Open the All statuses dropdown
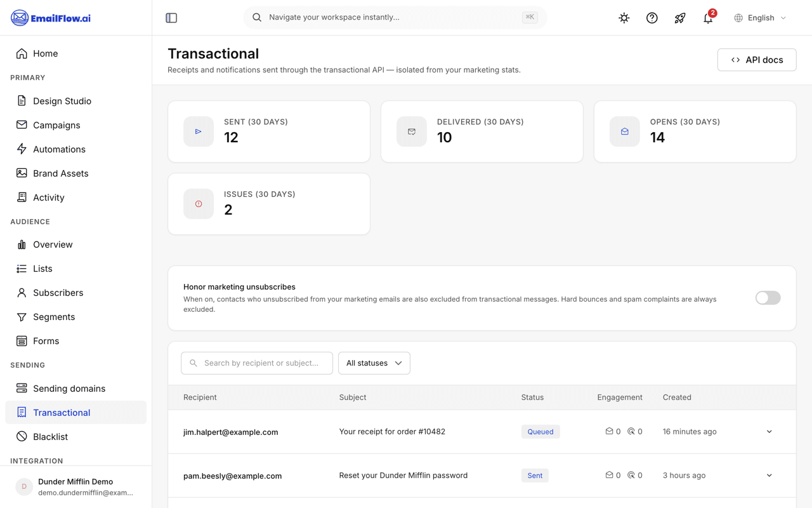 374,363
